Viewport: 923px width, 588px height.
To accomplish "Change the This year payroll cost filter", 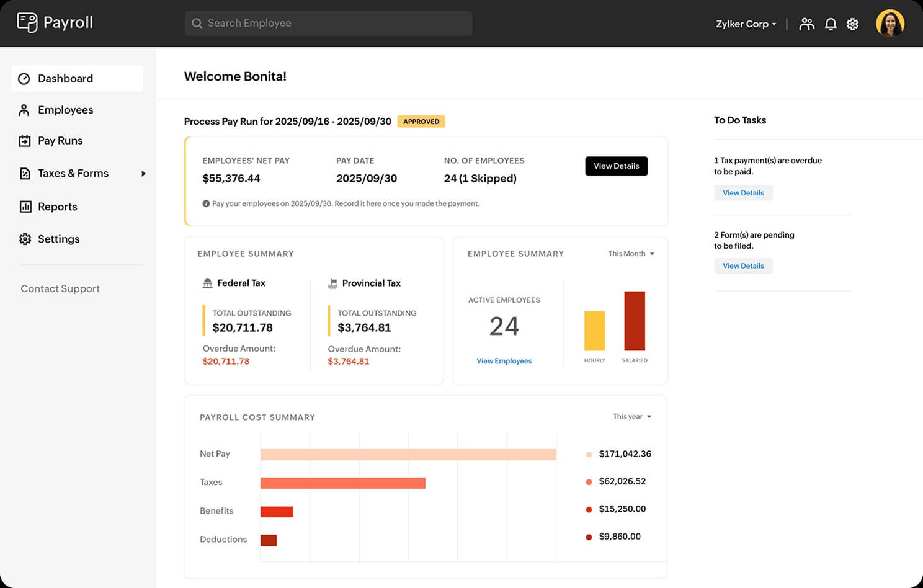I will click(631, 416).
